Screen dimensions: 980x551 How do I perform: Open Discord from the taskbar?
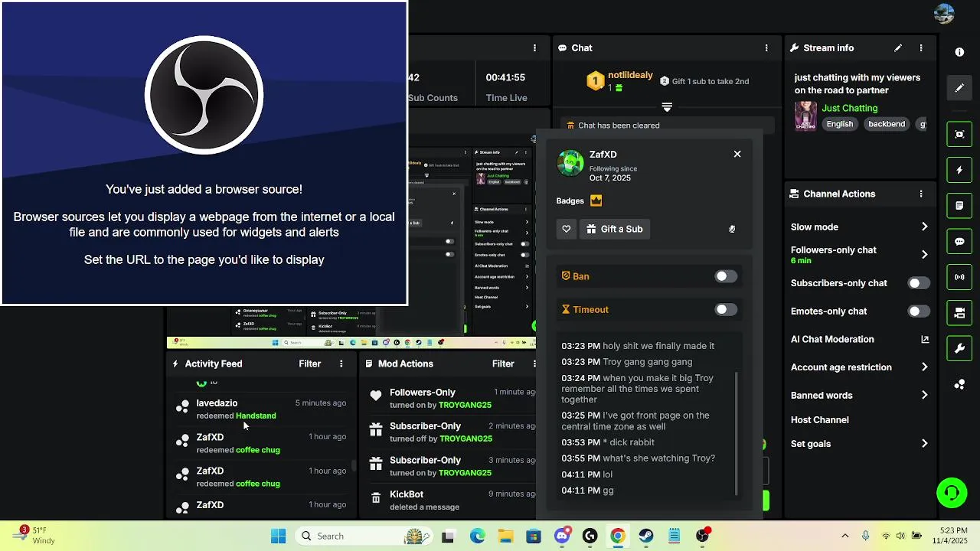pos(562,536)
